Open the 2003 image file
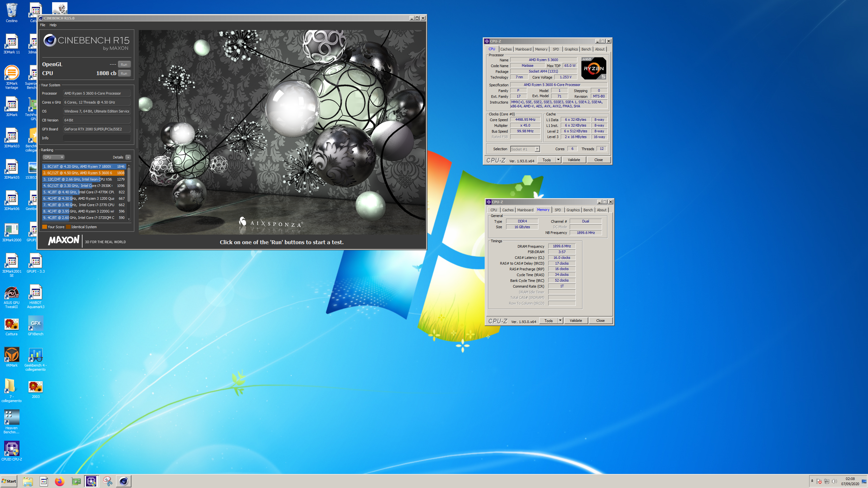This screenshot has height=488, width=868. (35, 390)
